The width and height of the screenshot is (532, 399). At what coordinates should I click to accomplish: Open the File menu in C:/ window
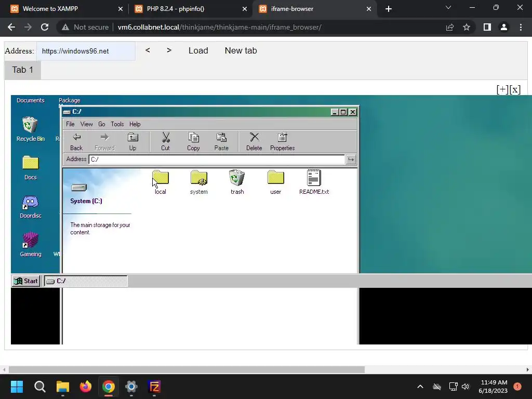70,124
